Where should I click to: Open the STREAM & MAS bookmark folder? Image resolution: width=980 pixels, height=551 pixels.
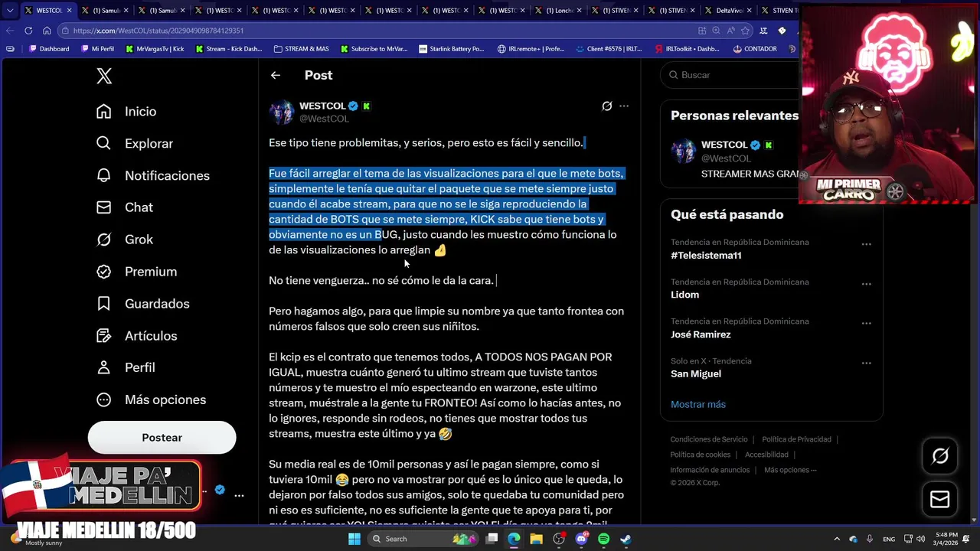tap(301, 49)
